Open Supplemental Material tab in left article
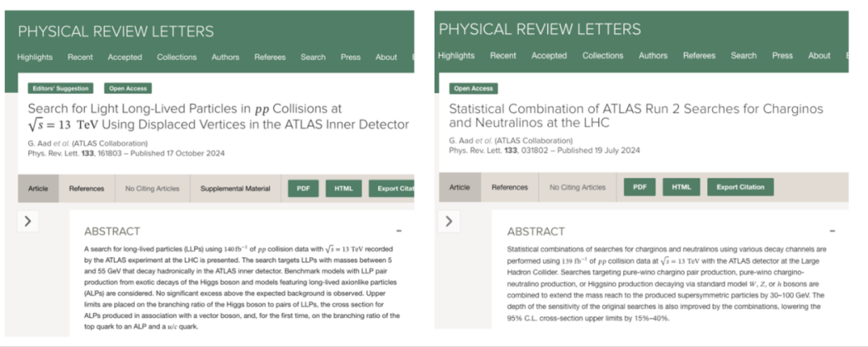 235,188
